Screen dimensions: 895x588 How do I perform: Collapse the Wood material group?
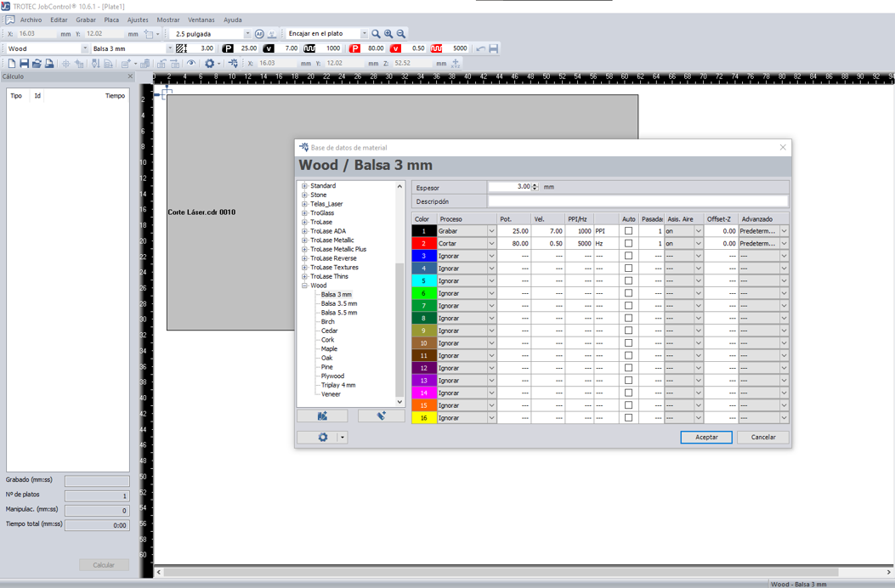pos(305,286)
